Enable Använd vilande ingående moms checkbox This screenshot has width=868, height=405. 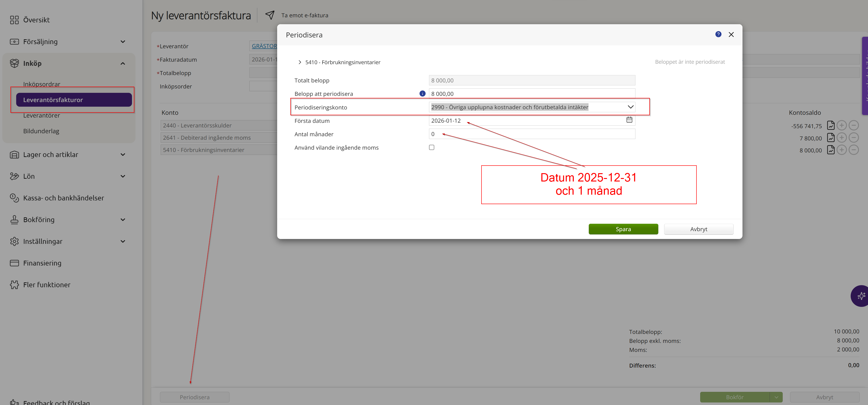tap(432, 148)
